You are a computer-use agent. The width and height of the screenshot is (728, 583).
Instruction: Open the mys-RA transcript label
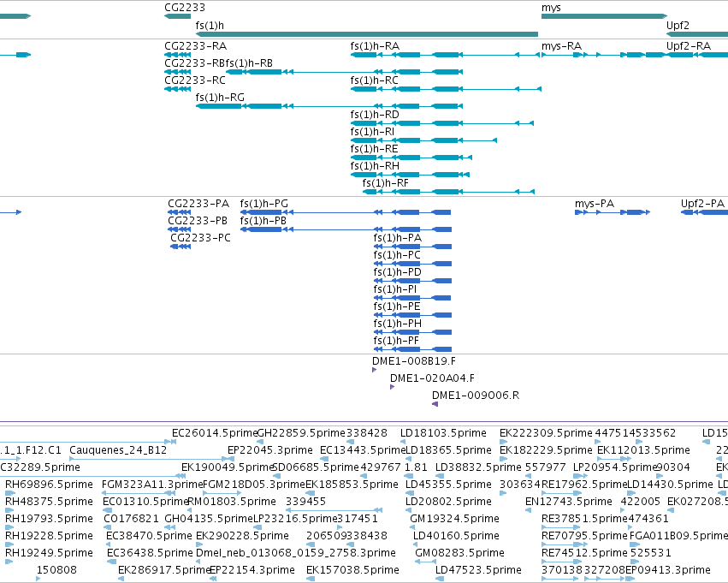coord(561,46)
